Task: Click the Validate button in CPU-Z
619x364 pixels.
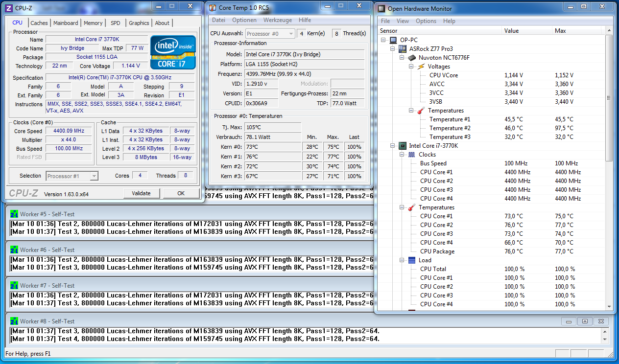Action: (x=141, y=193)
